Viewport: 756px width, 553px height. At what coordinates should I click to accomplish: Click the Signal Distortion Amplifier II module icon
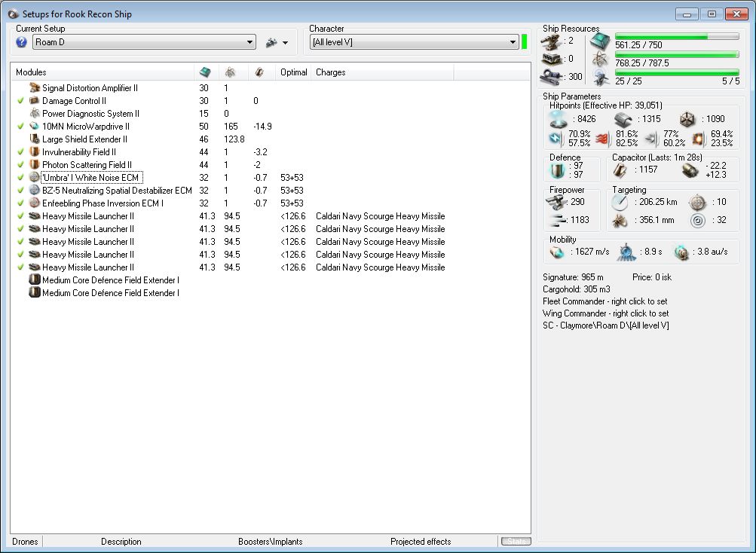(34, 87)
